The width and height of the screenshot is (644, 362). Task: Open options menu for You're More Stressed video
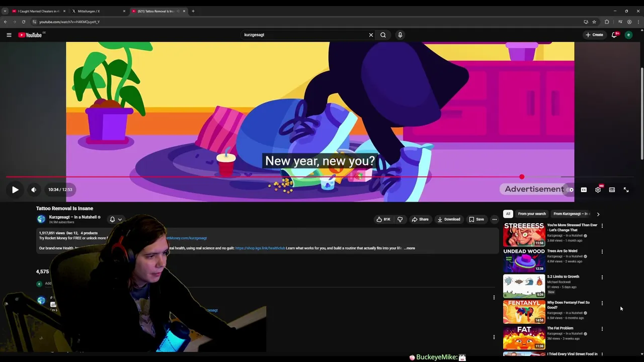click(602, 226)
